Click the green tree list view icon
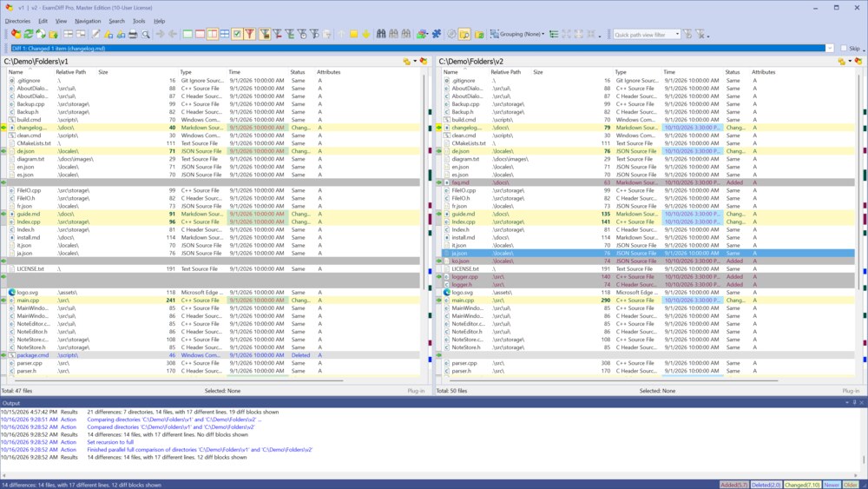Image resolution: width=868 pixels, height=489 pixels. point(554,35)
